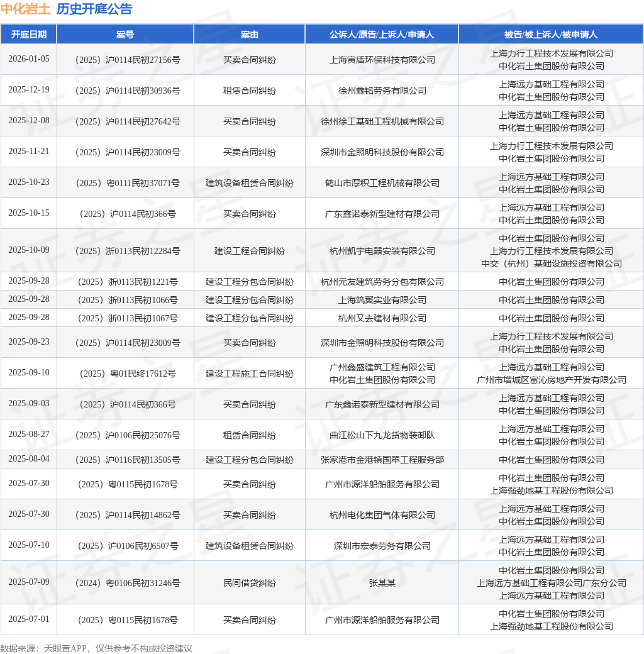Select date cell 2025-07-10
Screen dimensions: 644x654
[29, 546]
